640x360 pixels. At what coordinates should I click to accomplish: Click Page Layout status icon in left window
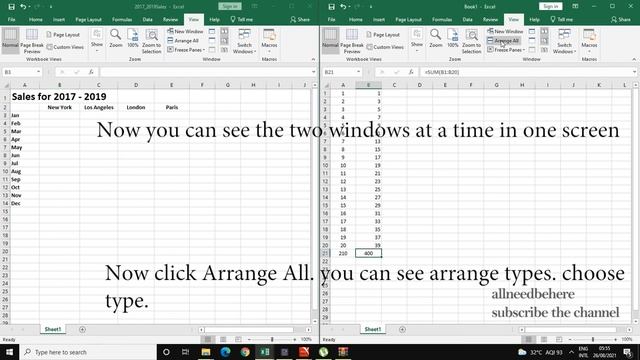[x=223, y=339]
